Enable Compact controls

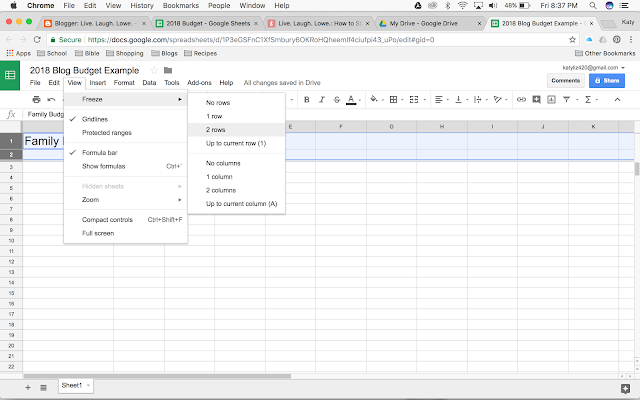pos(126,220)
